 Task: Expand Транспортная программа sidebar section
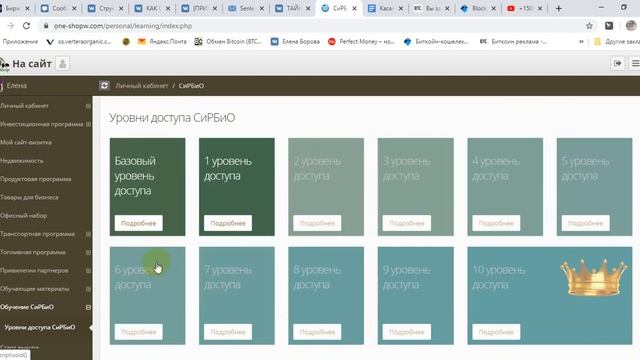(88, 234)
